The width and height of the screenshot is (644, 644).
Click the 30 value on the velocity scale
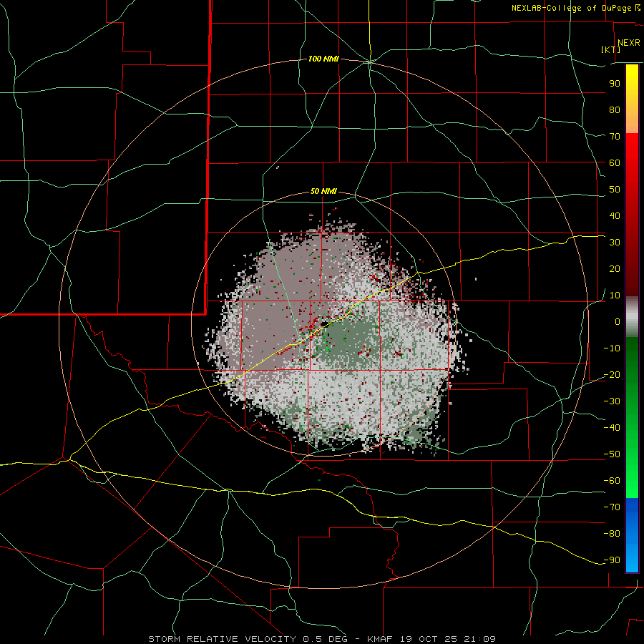coord(615,243)
